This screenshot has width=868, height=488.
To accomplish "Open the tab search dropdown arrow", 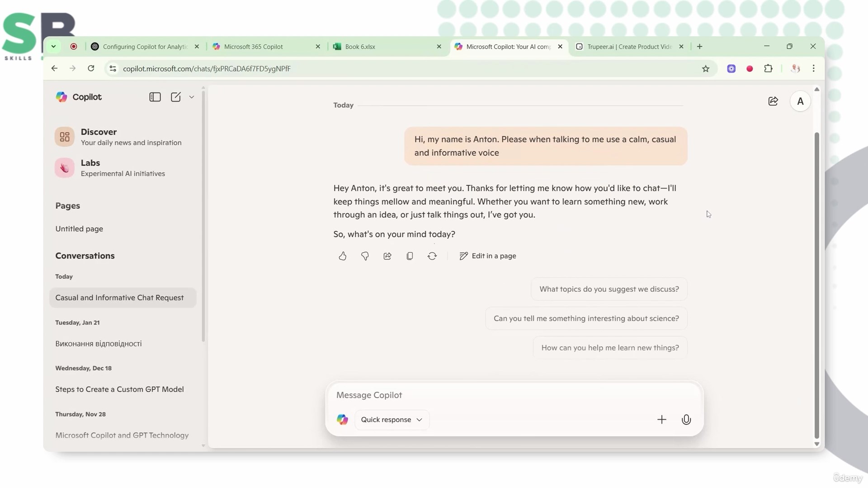I will (x=53, y=47).
